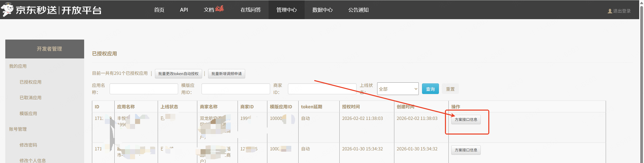Open the 上线状态 dropdown showing 全部
This screenshot has width=644, height=163.
pyautogui.click(x=398, y=89)
